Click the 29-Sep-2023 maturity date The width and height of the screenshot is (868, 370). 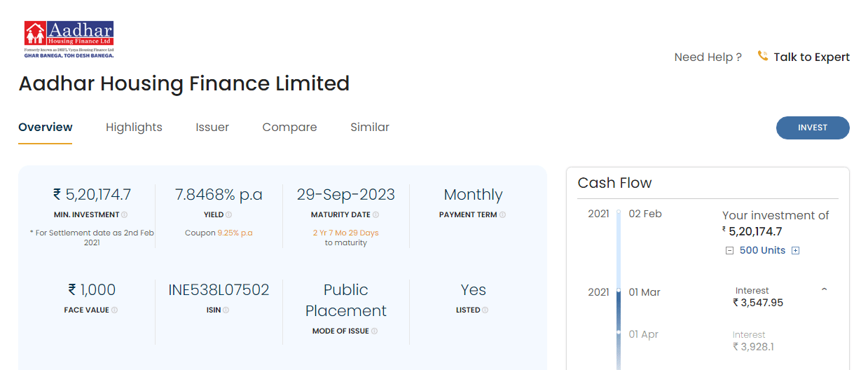coord(346,194)
